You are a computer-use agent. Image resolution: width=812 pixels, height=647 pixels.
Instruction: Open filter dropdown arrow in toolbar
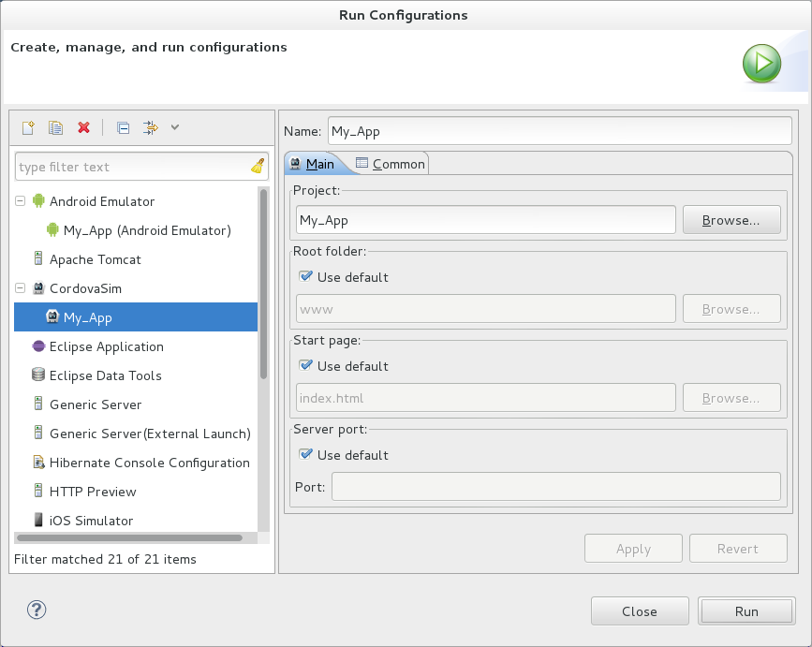click(x=175, y=127)
